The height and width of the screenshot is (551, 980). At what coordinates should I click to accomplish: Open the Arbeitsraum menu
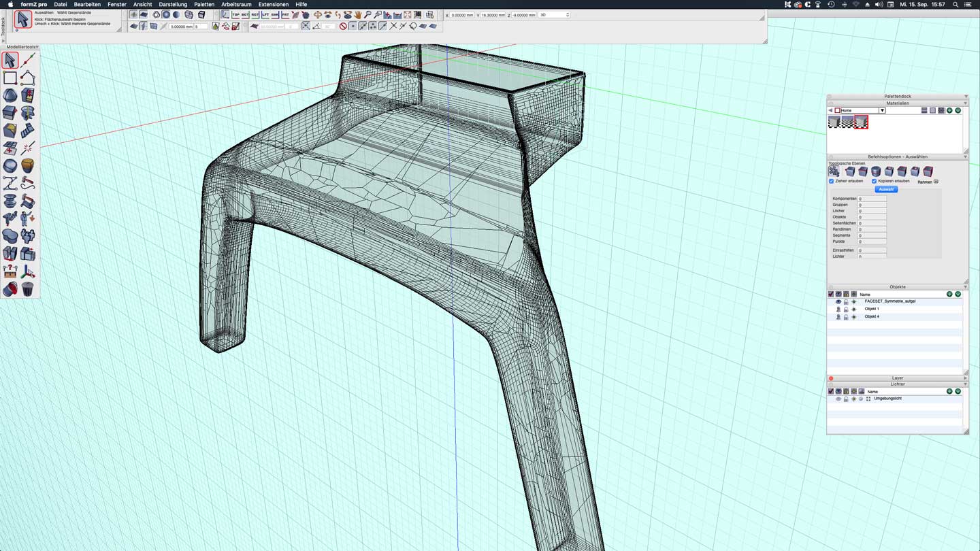tap(236, 4)
